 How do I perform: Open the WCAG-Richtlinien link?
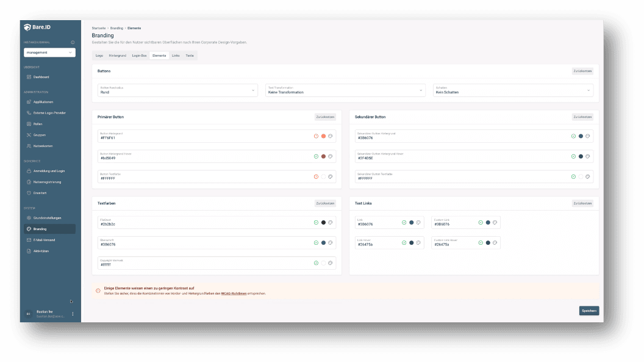click(x=234, y=294)
